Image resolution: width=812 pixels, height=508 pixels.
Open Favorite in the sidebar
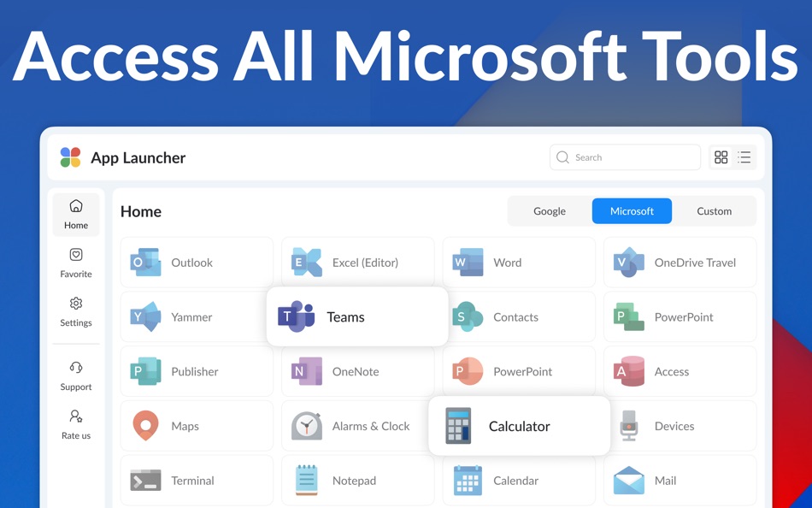(76, 263)
